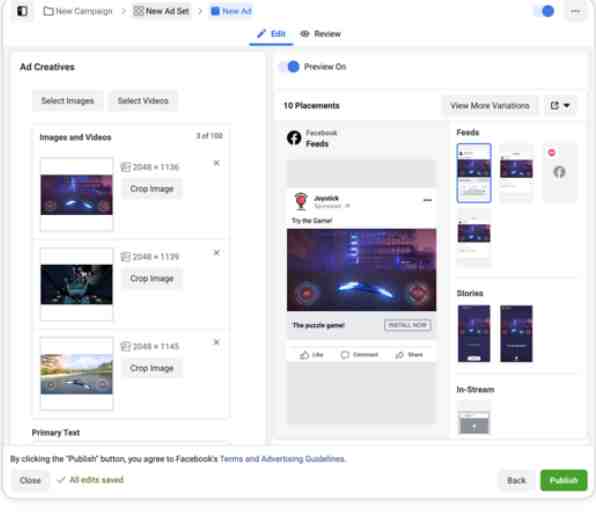Click the red error indicator icon
The width and height of the screenshot is (596, 520).
point(552,152)
